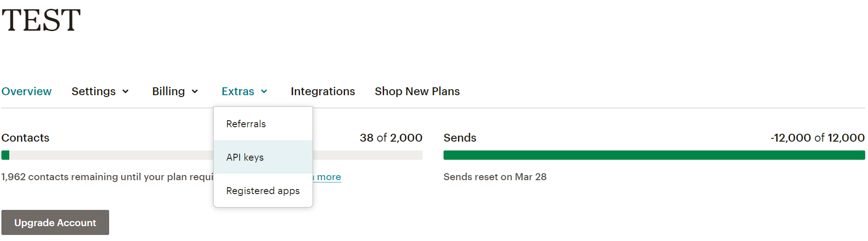The width and height of the screenshot is (868, 241).
Task: Follow the "more" link under Contacts
Action: tap(329, 177)
